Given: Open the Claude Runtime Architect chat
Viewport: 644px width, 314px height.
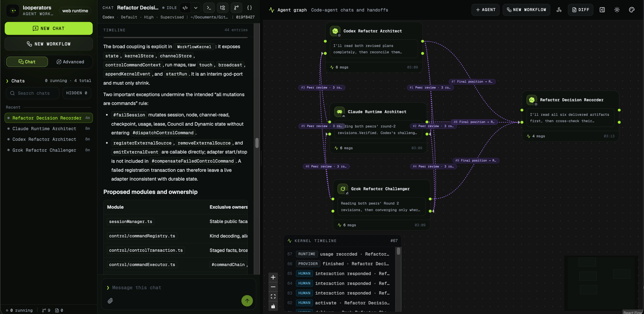Looking at the screenshot, I should click(x=48, y=129).
